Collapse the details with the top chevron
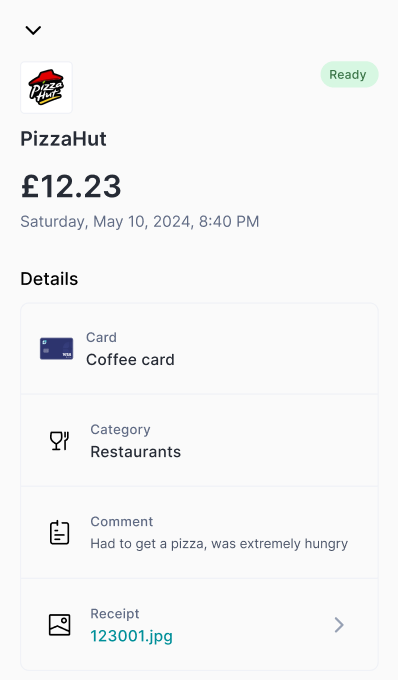This screenshot has height=680, width=398. (33, 30)
